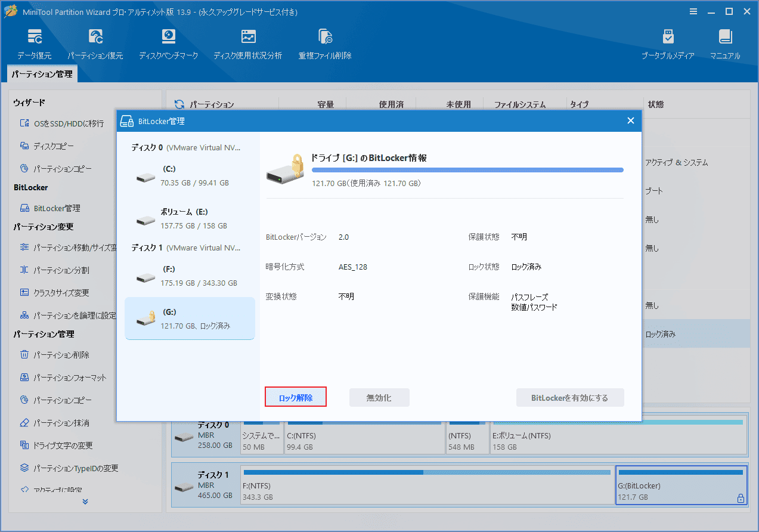Choose ドライブ文字の変更 option
The height and width of the screenshot is (532, 759).
point(56,446)
